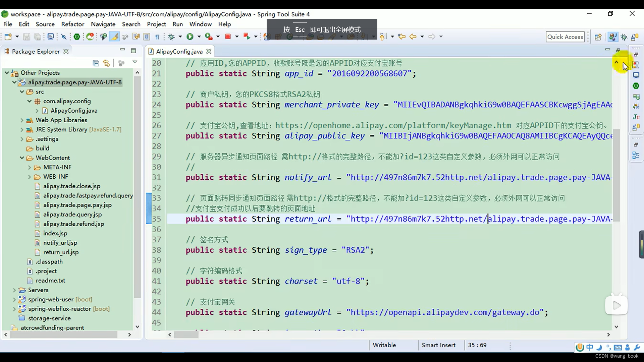Toggle Link with Editor in Package Explorer
The width and height of the screenshot is (644, 362).
click(106, 63)
